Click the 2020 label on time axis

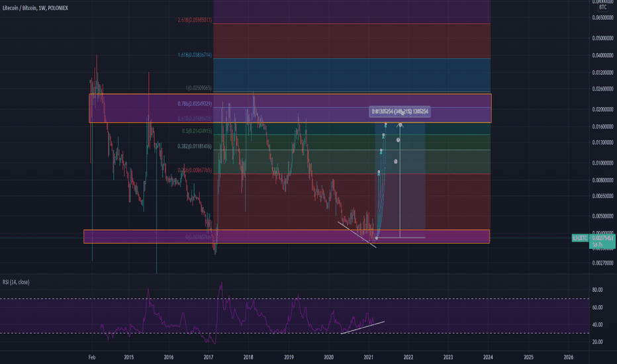[x=328, y=357]
